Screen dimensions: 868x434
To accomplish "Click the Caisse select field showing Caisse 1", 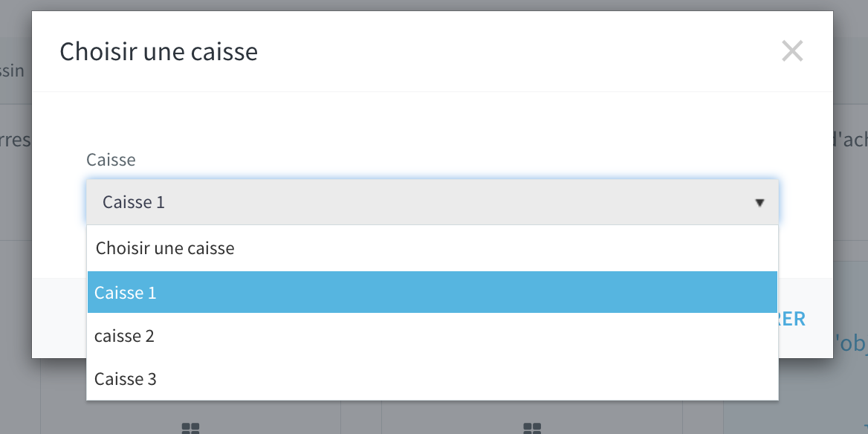I will 433,202.
